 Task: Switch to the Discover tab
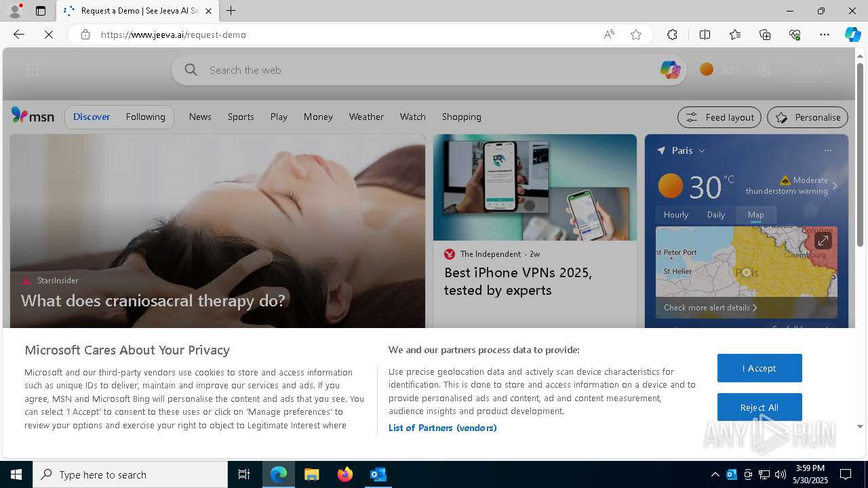pyautogui.click(x=92, y=117)
